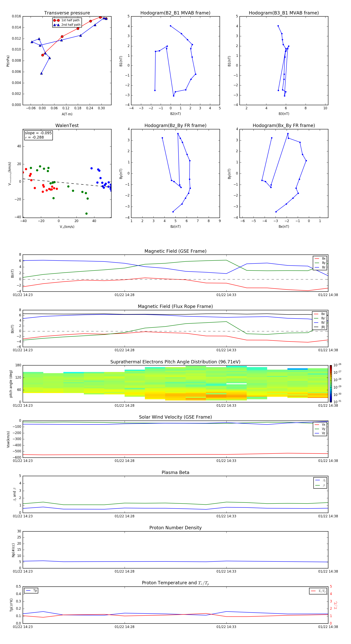Click the Suprathermal Electrons Pitch Angle title

tap(175, 362)
